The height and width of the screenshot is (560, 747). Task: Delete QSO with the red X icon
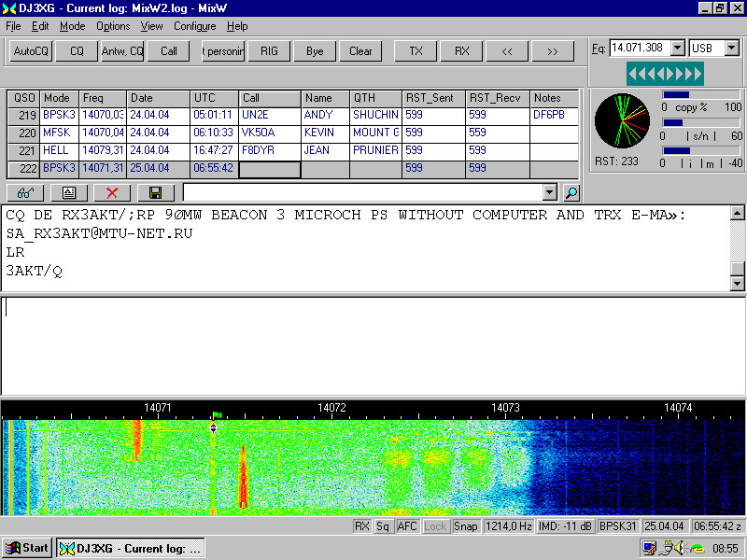tap(112, 192)
